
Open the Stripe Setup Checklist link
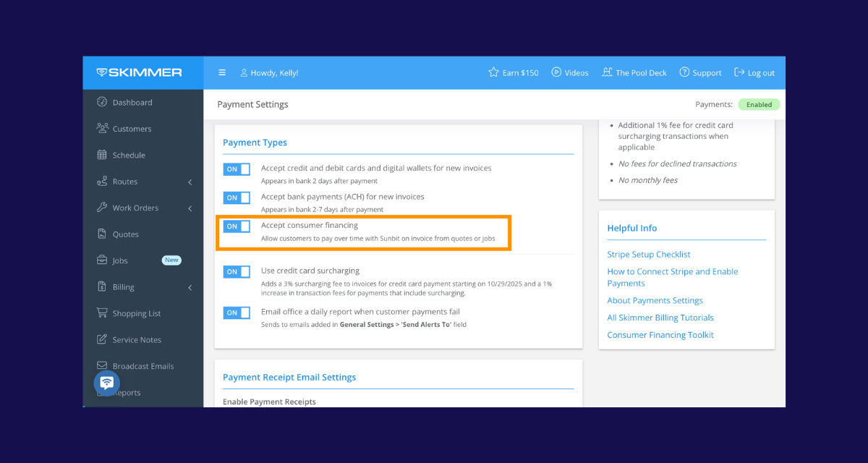pyautogui.click(x=649, y=254)
